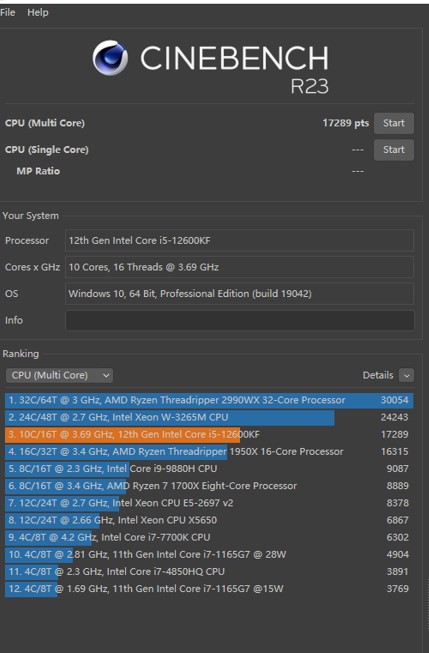The image size is (429, 653).
Task: Click the Cores x GHz field
Action: pyautogui.click(x=239, y=267)
